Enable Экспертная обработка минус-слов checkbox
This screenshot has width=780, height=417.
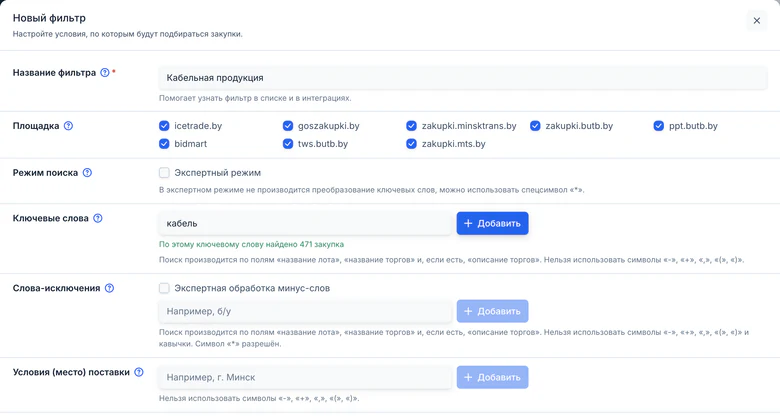point(164,288)
